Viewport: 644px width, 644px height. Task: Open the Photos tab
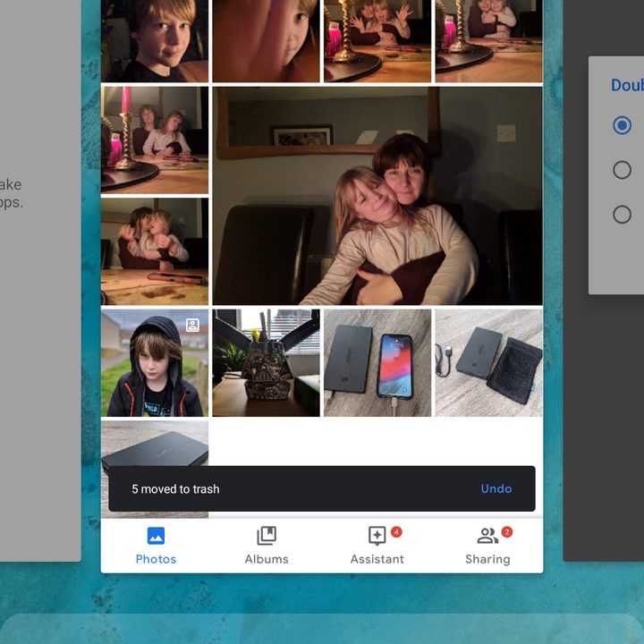point(156,546)
